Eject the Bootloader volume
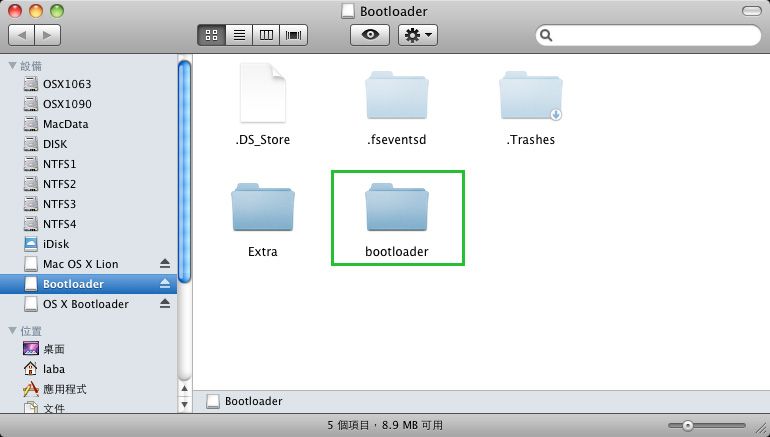The height and width of the screenshot is (437, 770). [x=165, y=283]
